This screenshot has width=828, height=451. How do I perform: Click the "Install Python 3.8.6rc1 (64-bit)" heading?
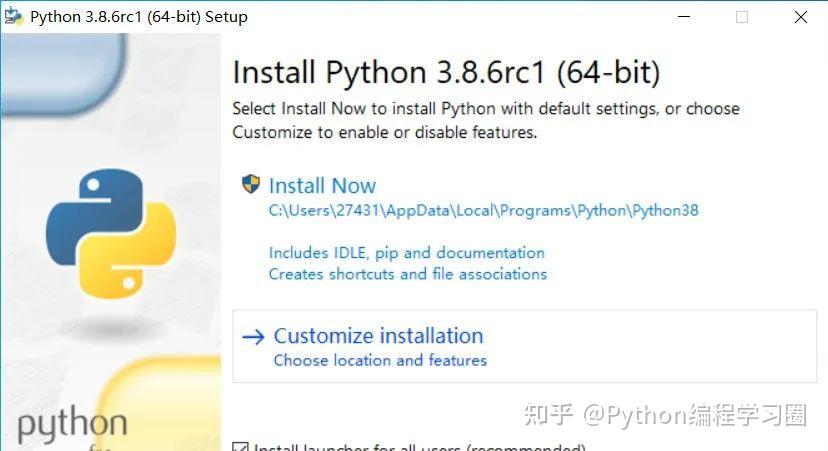point(446,73)
